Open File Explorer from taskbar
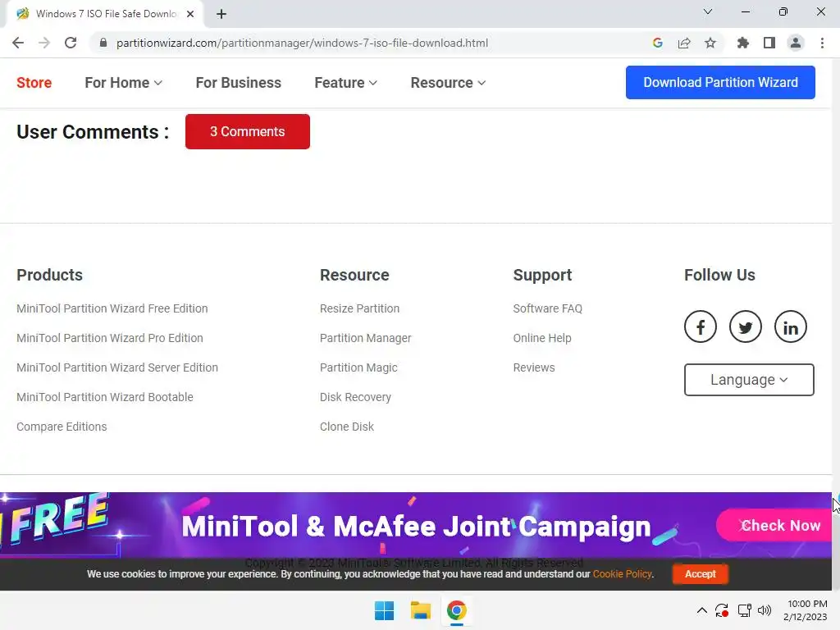This screenshot has width=840, height=630. click(x=421, y=610)
